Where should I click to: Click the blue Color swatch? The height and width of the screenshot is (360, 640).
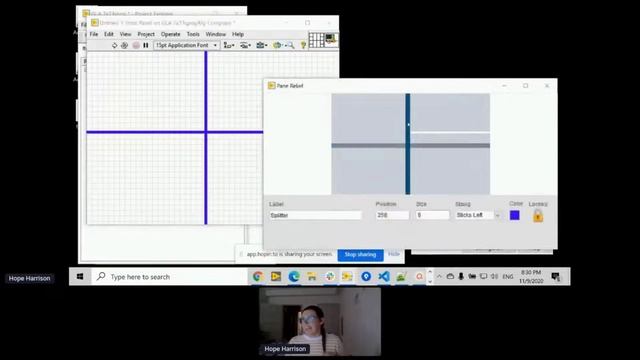[x=515, y=215]
